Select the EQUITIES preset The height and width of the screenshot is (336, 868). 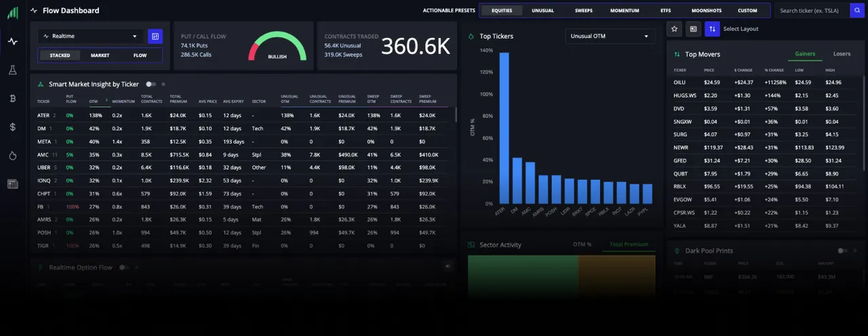point(502,11)
